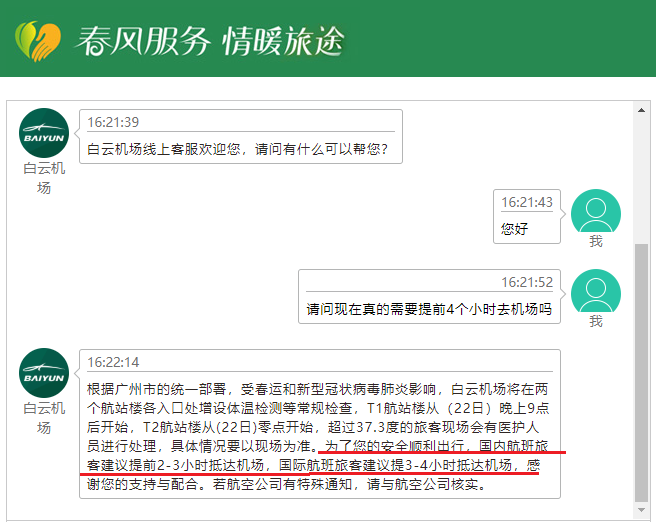Click the 我 label under the 16:21:43 avatar

click(596, 241)
